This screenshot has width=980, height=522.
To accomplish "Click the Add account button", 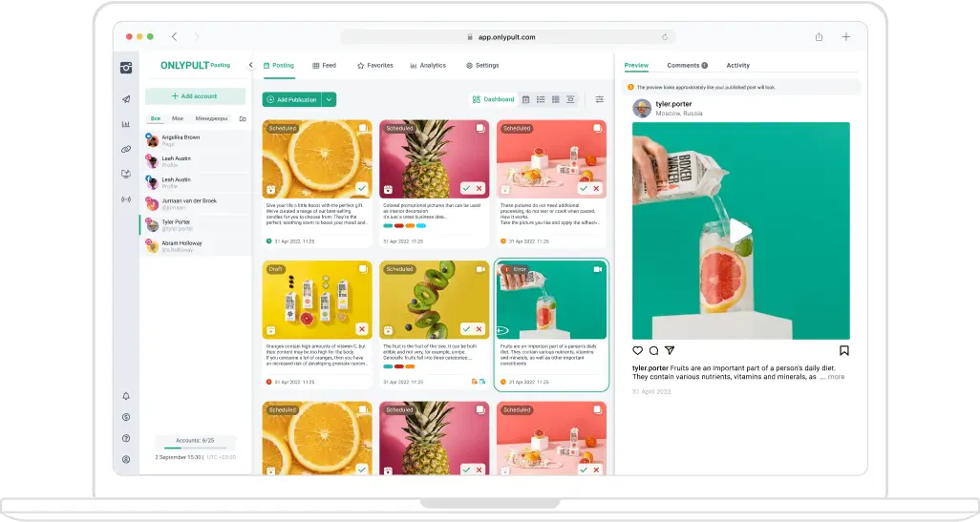I will point(195,96).
